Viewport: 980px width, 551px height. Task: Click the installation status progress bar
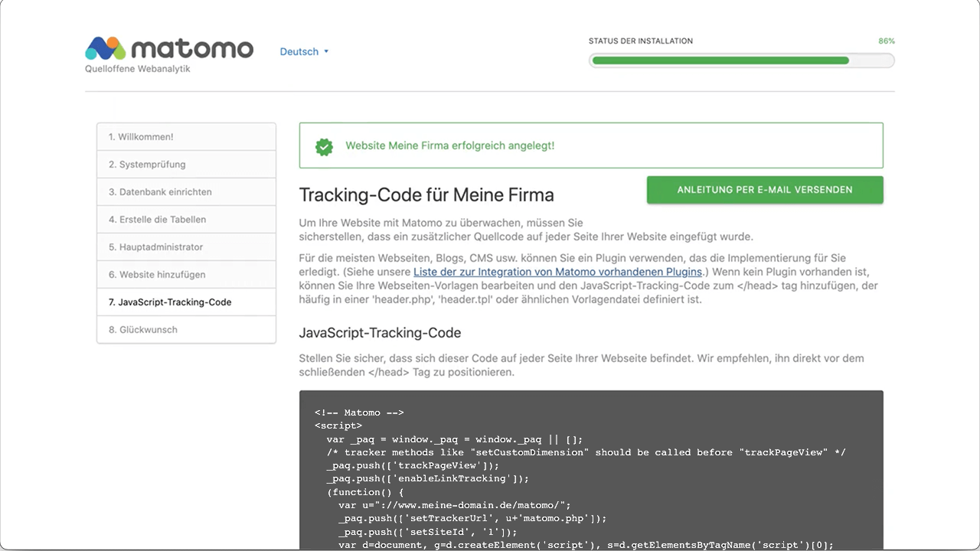(741, 60)
